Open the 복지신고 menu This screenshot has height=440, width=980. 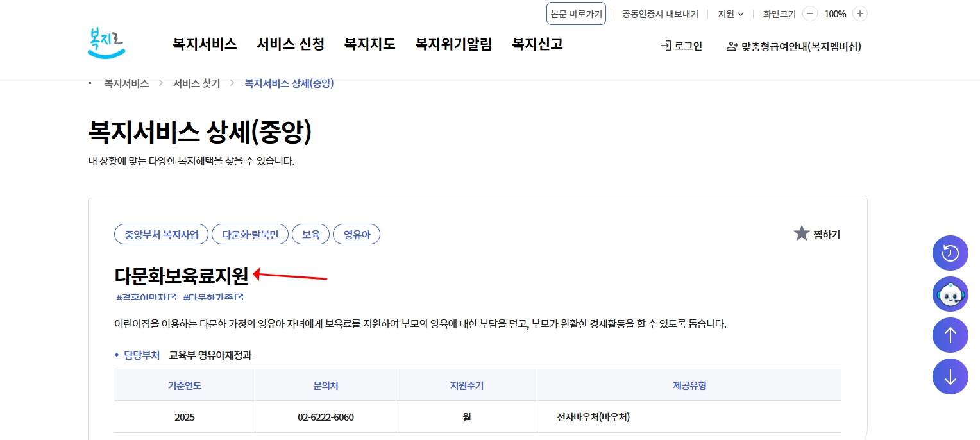[537, 44]
